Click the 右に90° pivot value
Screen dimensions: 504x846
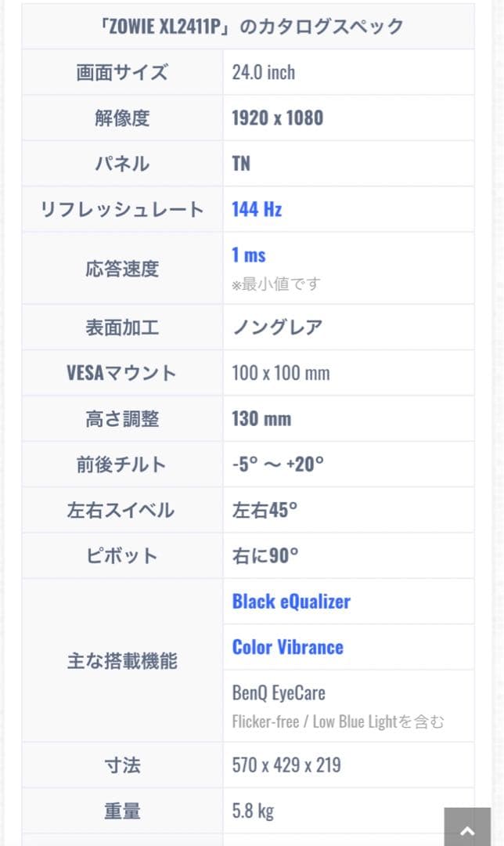(x=265, y=555)
